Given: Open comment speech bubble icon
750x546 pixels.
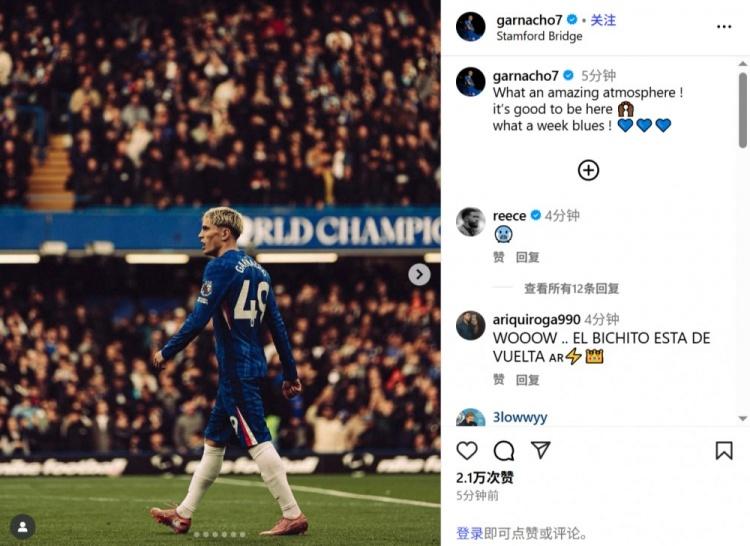Looking at the screenshot, I should [504, 450].
